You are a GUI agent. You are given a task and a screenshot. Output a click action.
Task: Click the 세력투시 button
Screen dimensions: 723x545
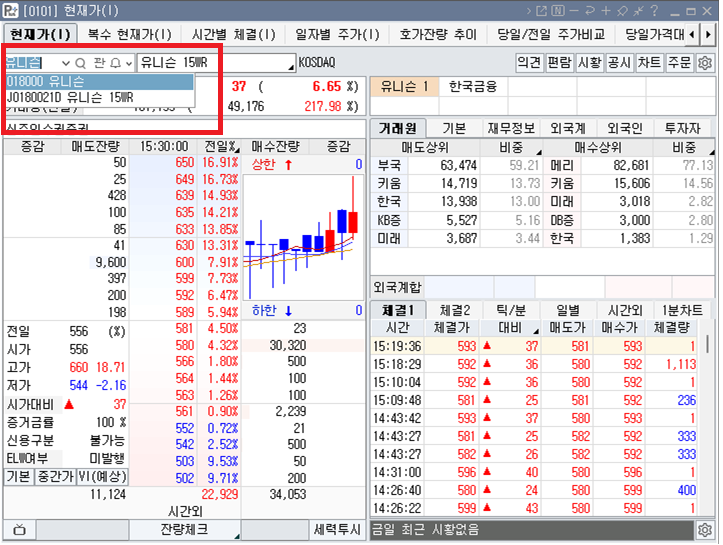coord(337,530)
